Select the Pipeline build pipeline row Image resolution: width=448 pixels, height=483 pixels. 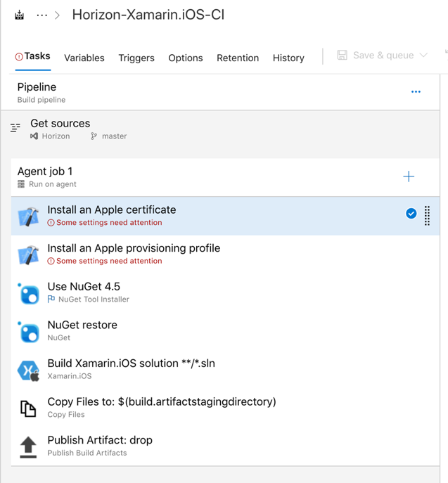220,92
